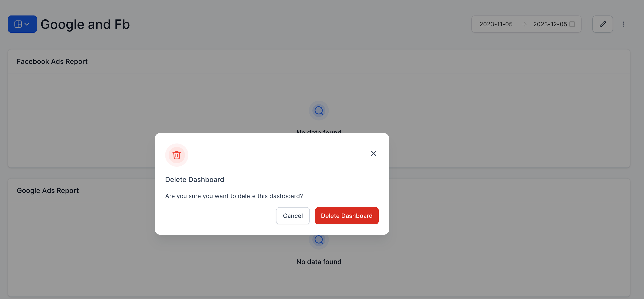Click the pencil edit dashboard icon

(602, 24)
